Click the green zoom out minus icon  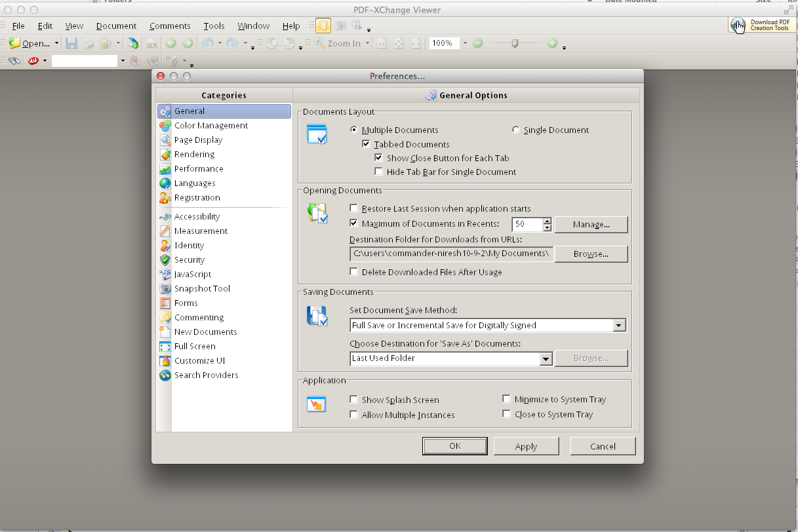477,43
